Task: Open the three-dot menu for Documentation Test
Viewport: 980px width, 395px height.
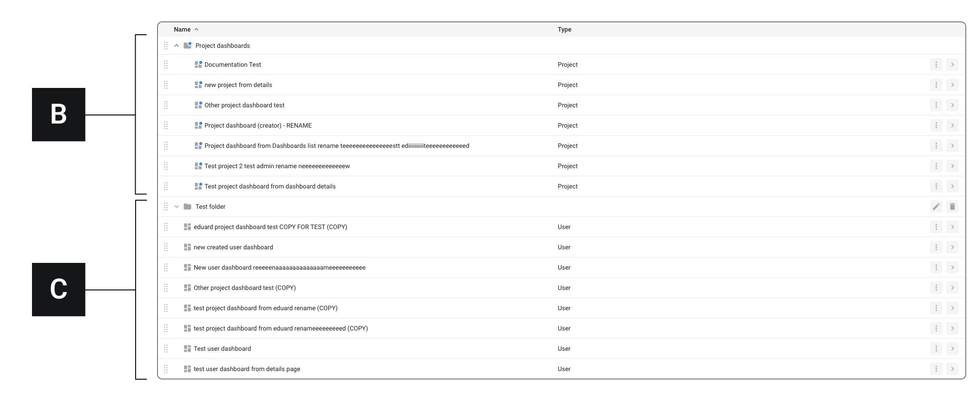Action: [936, 64]
